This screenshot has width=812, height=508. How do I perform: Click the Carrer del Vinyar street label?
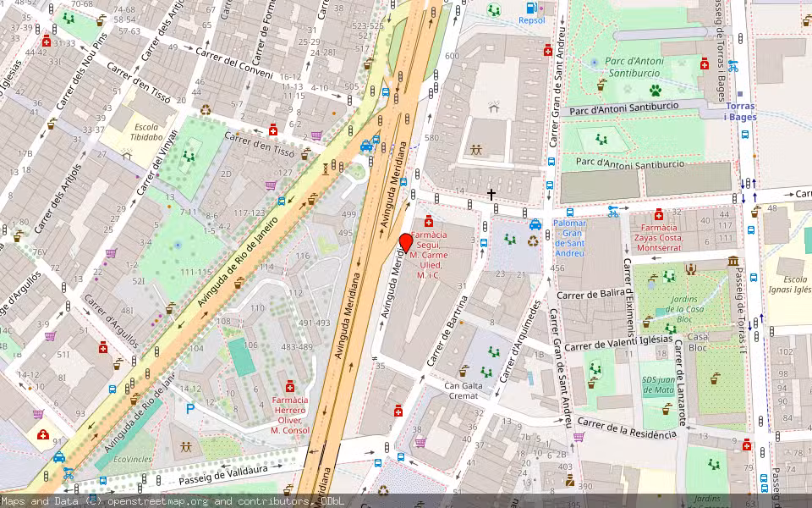(x=156, y=163)
